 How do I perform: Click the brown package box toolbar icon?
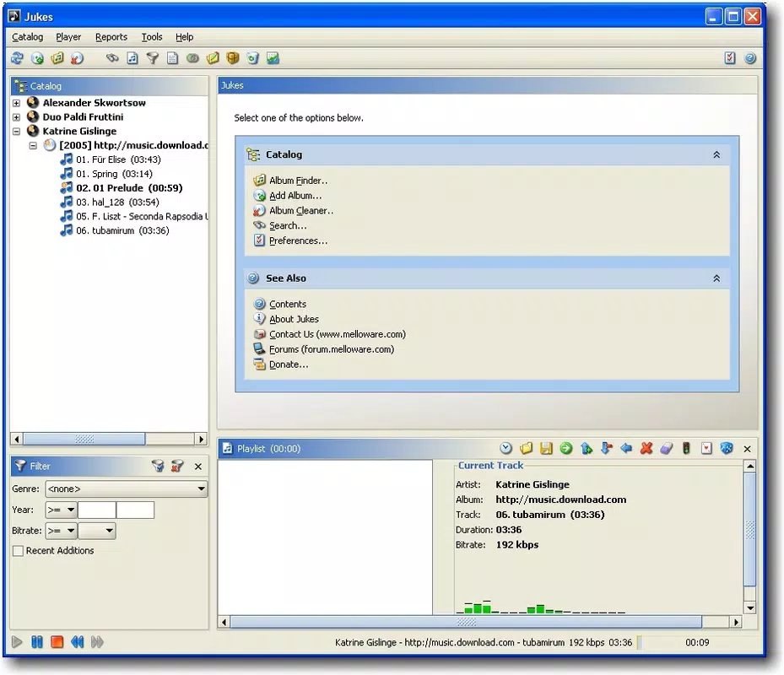[233, 58]
